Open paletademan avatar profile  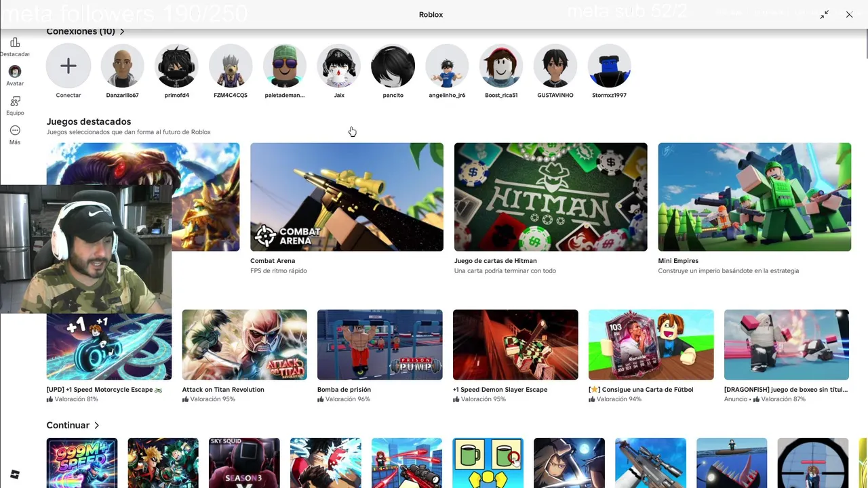(285, 66)
